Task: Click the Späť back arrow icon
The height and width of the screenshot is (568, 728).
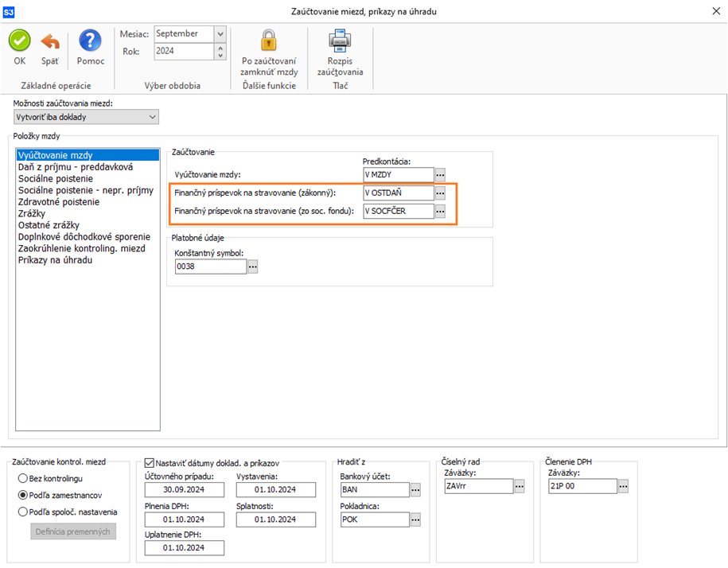Action: (x=50, y=41)
